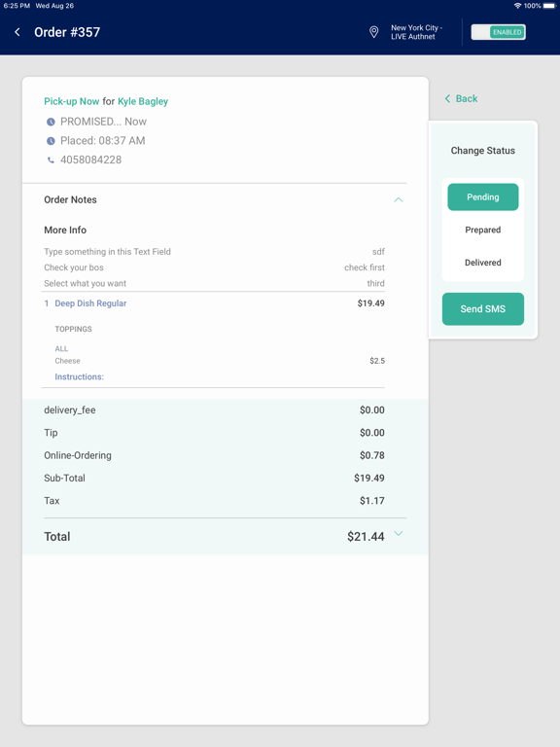Send SMS to the customer
The image size is (560, 747).
pyautogui.click(x=483, y=309)
